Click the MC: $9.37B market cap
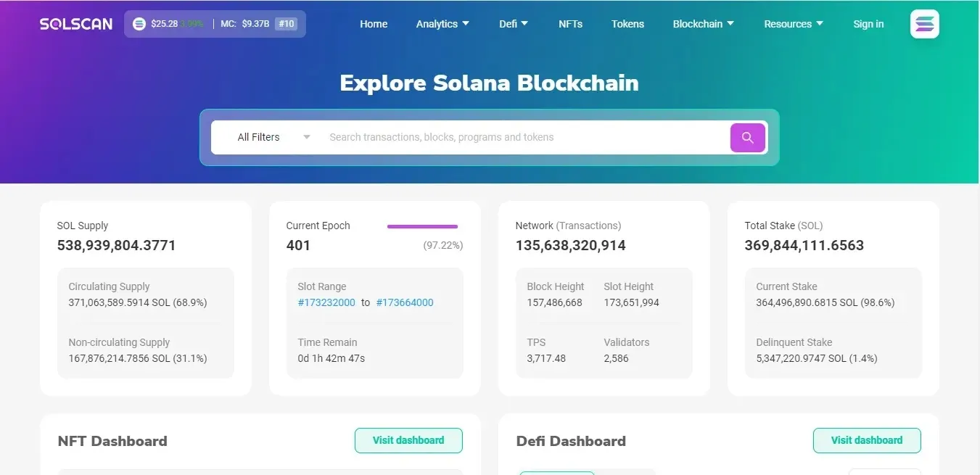The image size is (980, 475). click(245, 24)
